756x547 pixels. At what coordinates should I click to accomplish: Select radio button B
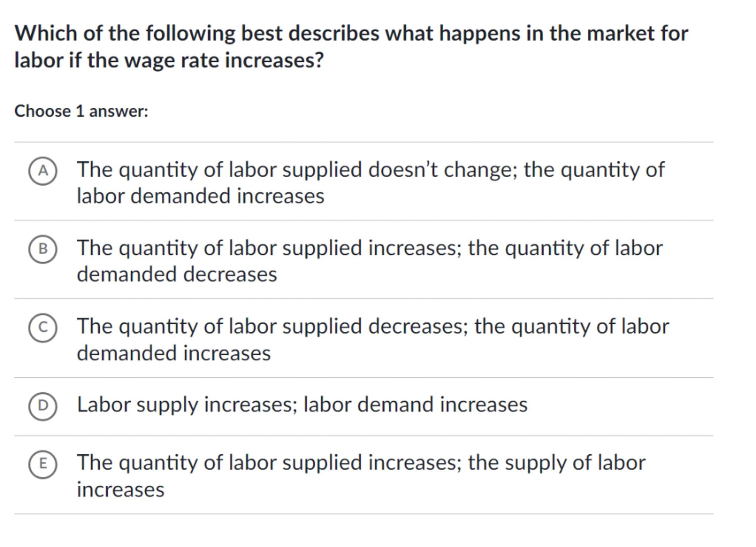pos(43,249)
